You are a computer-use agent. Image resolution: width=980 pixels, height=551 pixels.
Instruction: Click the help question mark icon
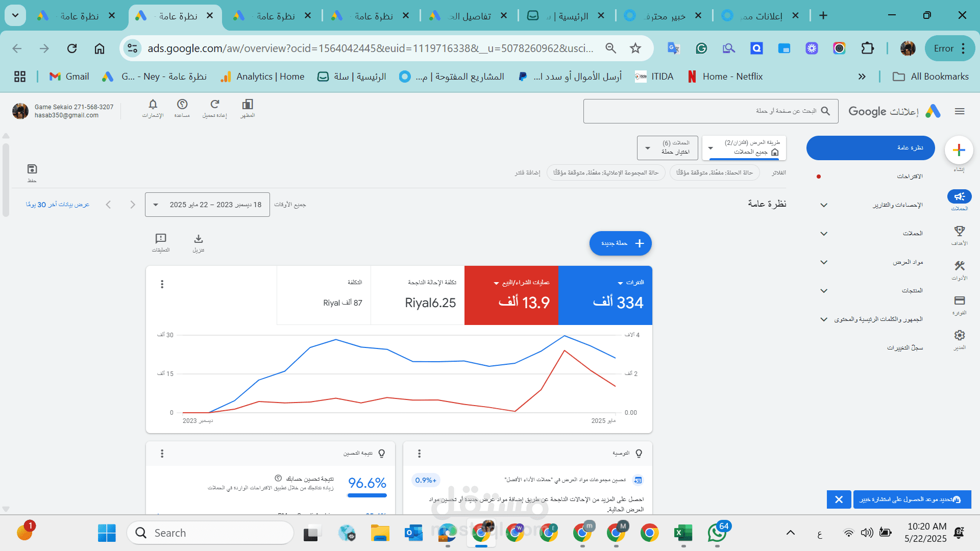point(182,105)
